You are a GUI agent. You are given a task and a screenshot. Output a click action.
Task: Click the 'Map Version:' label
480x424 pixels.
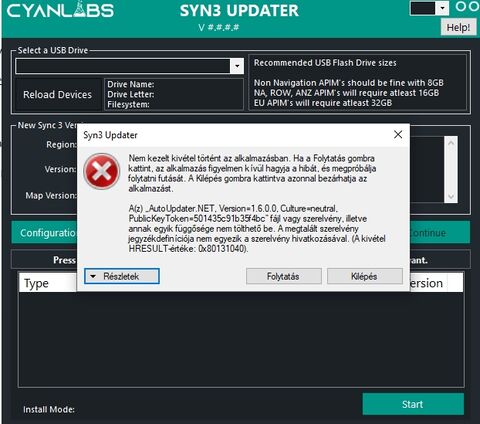51,195
